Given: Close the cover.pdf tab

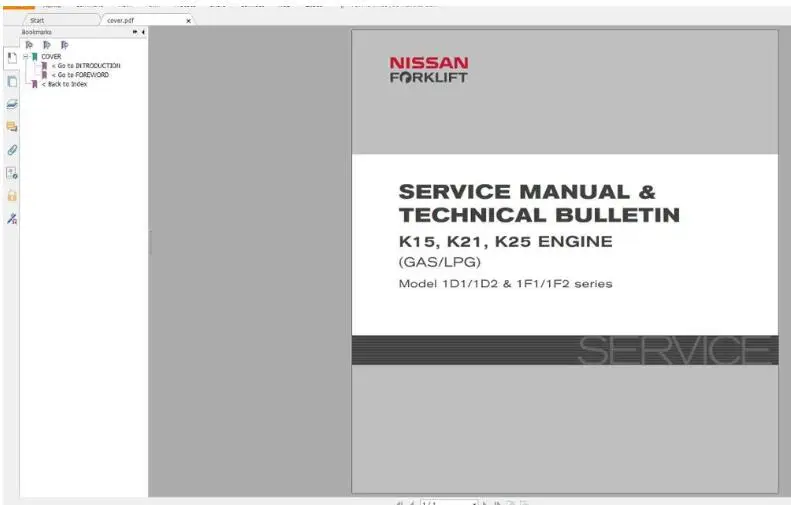Looking at the screenshot, I should click(x=188, y=21).
